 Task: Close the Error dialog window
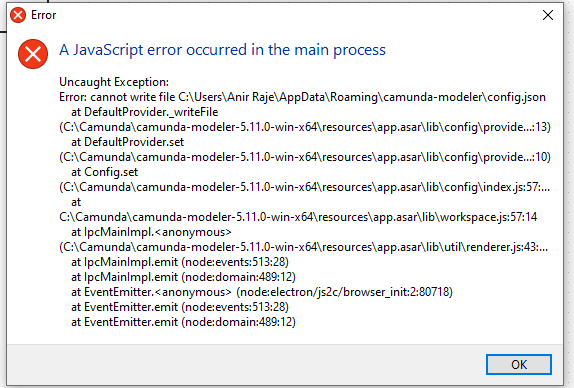click(548, 15)
